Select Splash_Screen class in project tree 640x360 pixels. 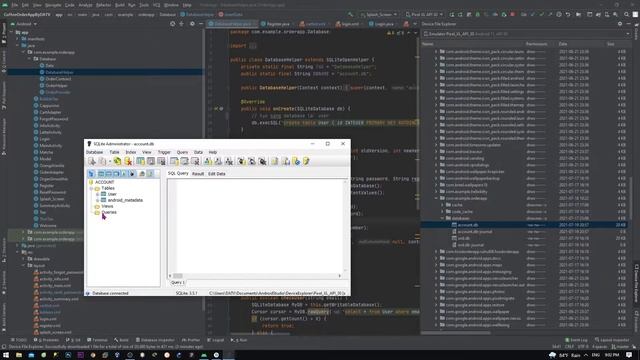[52, 199]
